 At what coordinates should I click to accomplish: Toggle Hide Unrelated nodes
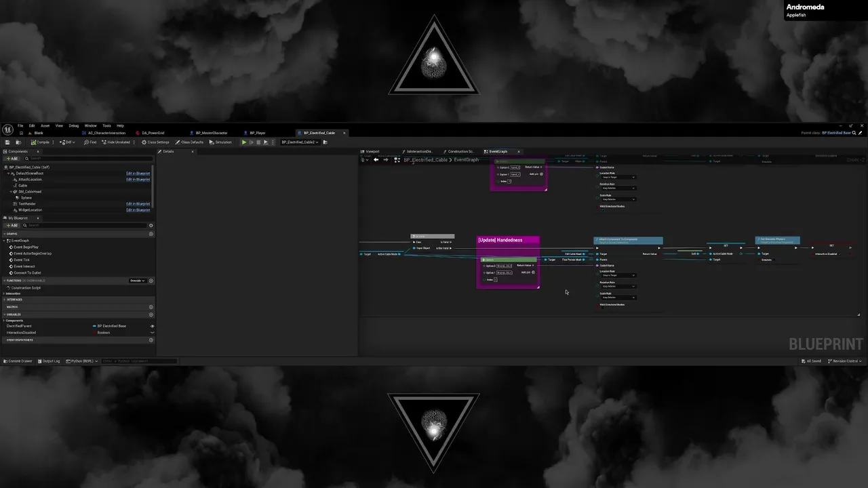(x=116, y=142)
